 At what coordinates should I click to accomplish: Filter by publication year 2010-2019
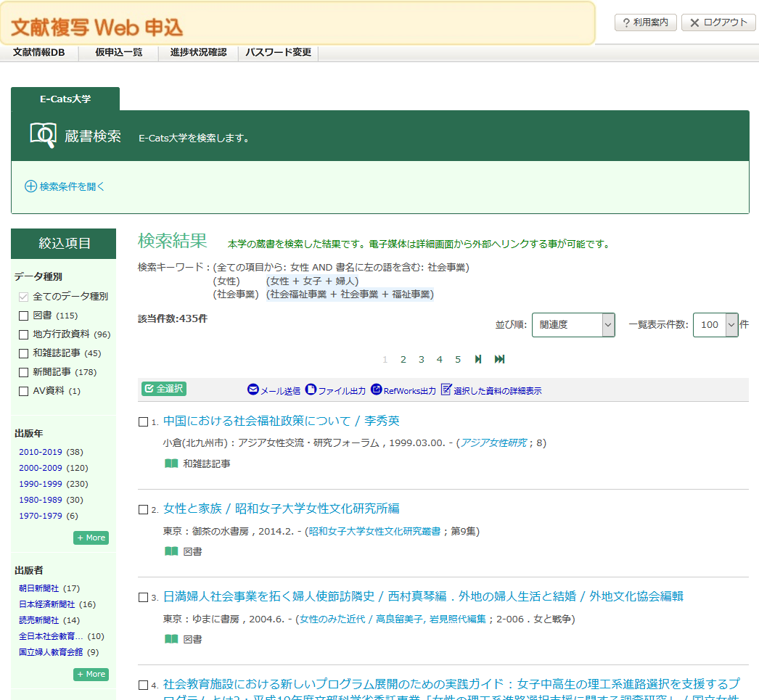41,452
